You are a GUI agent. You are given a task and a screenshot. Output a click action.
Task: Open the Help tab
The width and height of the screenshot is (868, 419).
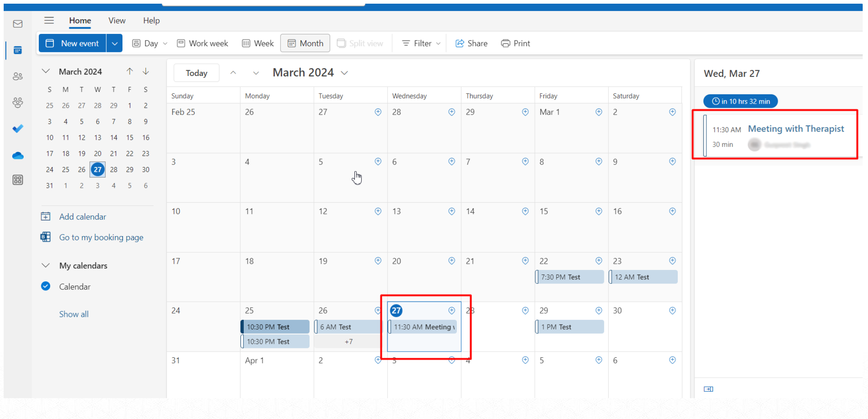point(151,20)
